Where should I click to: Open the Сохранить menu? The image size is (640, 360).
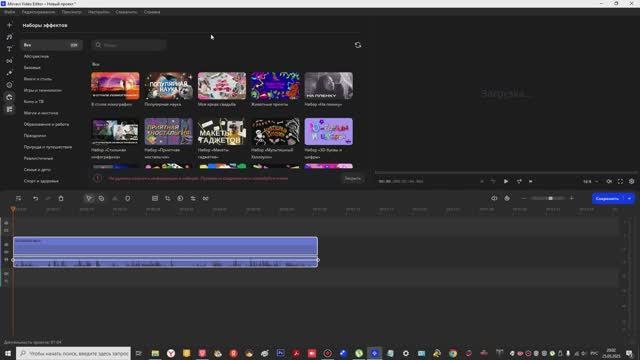click(x=127, y=12)
